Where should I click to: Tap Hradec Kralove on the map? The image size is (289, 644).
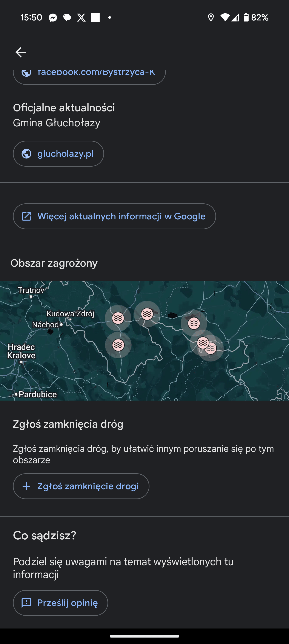tap(21, 351)
